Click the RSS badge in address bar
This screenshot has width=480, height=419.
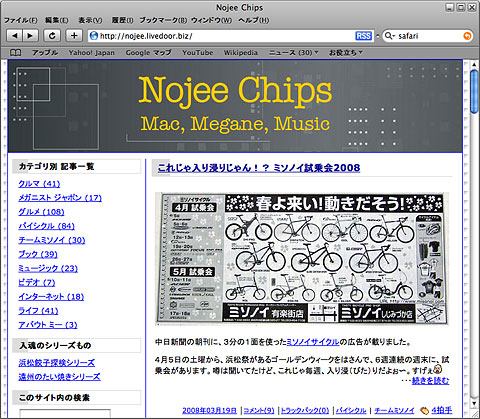click(x=363, y=36)
